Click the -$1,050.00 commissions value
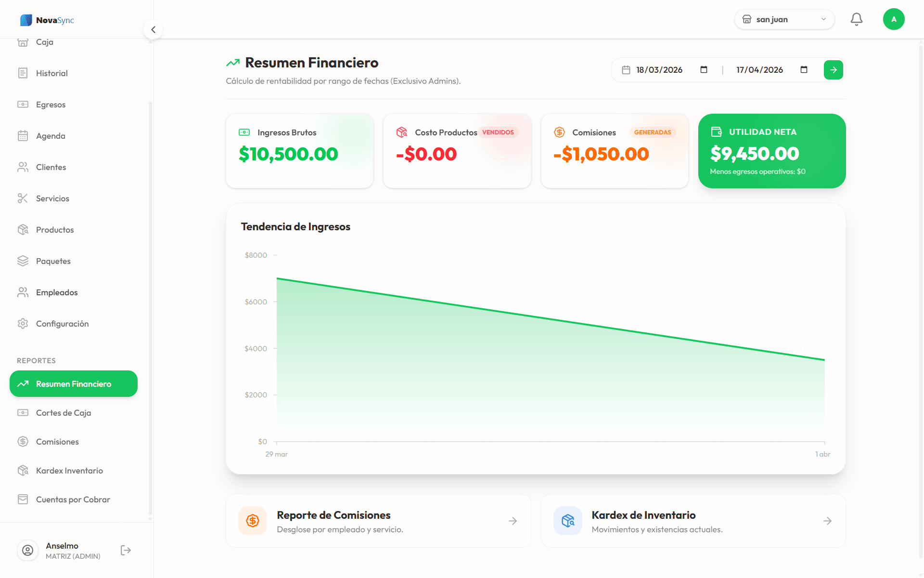Image resolution: width=924 pixels, height=578 pixels. [601, 154]
